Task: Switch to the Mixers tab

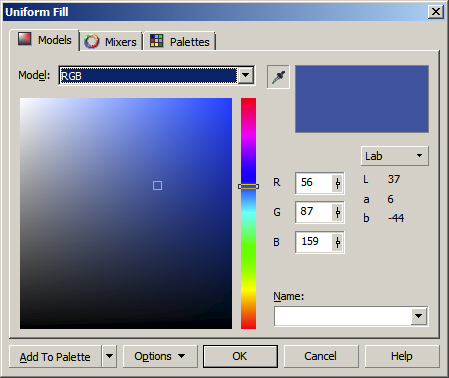Action: click(x=111, y=42)
